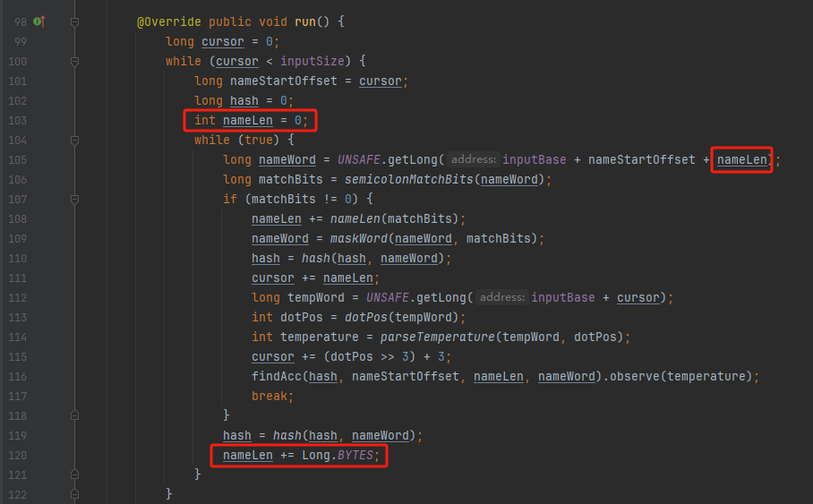Viewport: 813px width, 504px height.
Task: Click the fold end marker on line 122
Action: (x=74, y=494)
